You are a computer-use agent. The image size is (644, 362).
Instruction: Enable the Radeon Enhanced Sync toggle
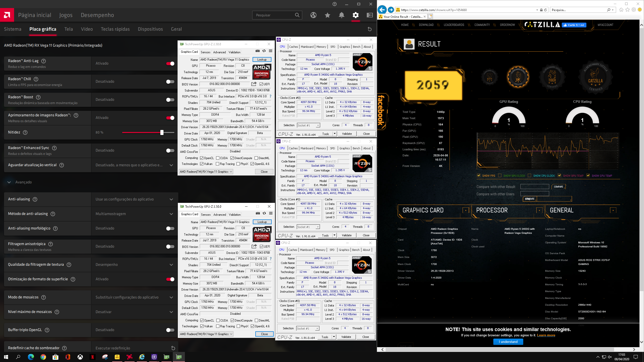point(170,151)
